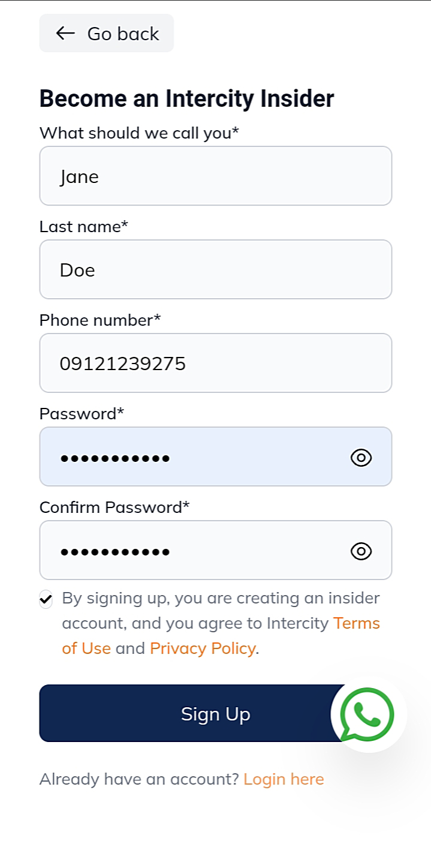Focus the Confirm Password input's dots
This screenshot has height=868, width=431.
(x=115, y=552)
